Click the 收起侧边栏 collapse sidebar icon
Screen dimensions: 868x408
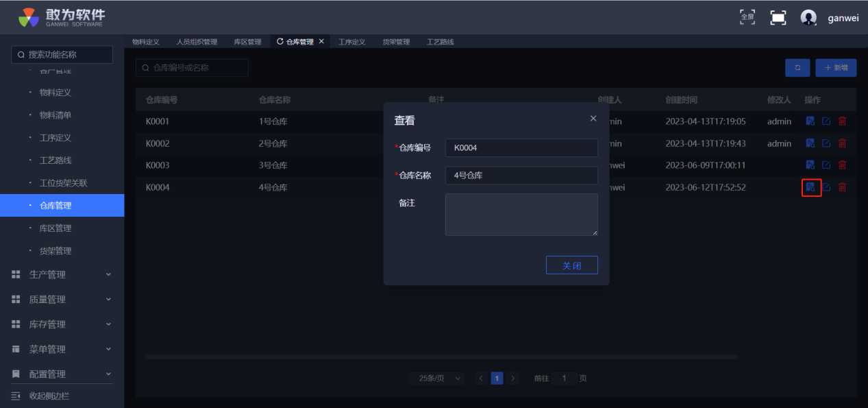pyautogui.click(x=16, y=396)
